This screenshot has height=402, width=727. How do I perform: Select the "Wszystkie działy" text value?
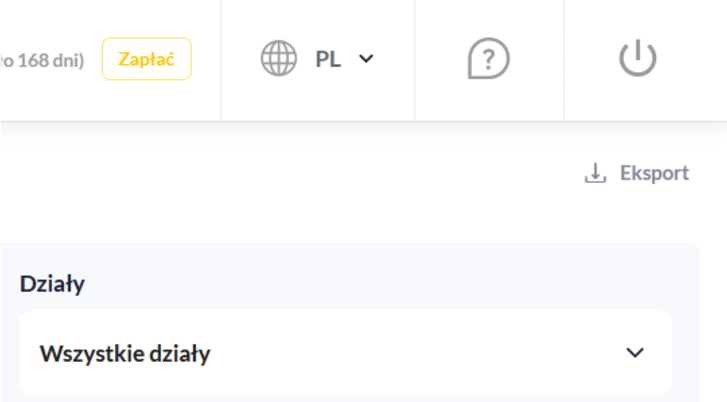pyautogui.click(x=125, y=353)
